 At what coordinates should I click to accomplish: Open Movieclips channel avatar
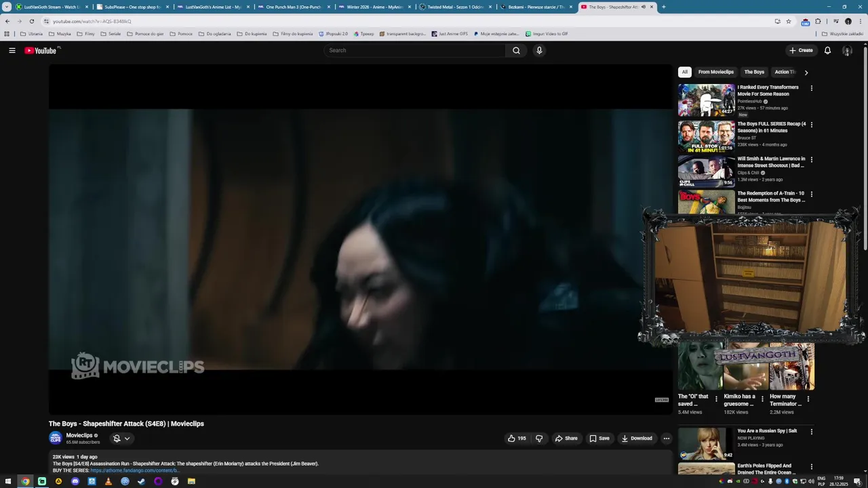(x=56, y=439)
